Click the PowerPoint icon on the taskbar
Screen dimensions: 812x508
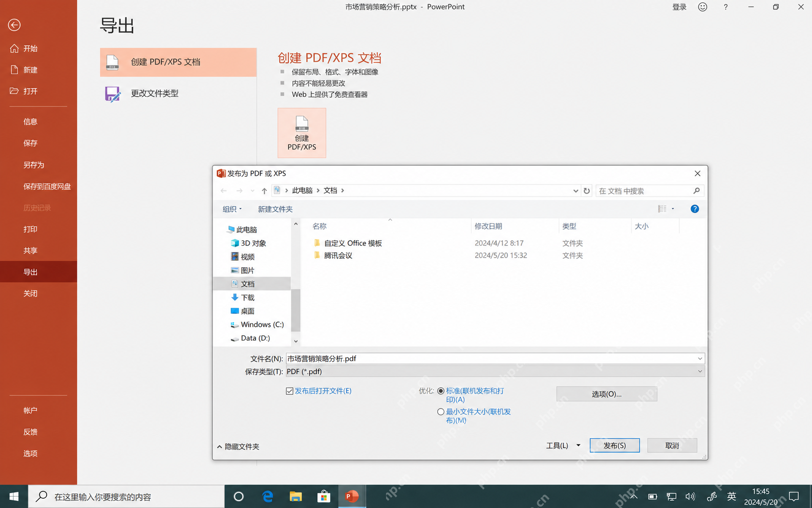coord(352,496)
